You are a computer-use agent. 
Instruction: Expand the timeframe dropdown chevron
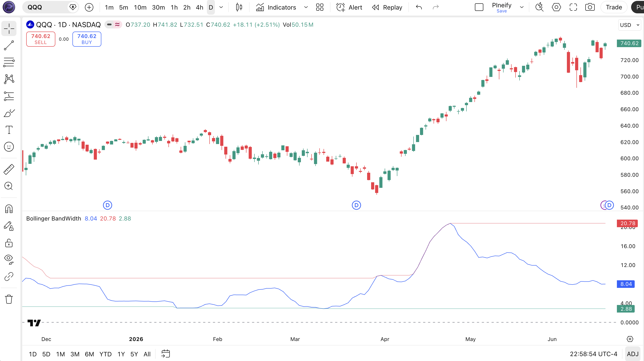click(221, 7)
